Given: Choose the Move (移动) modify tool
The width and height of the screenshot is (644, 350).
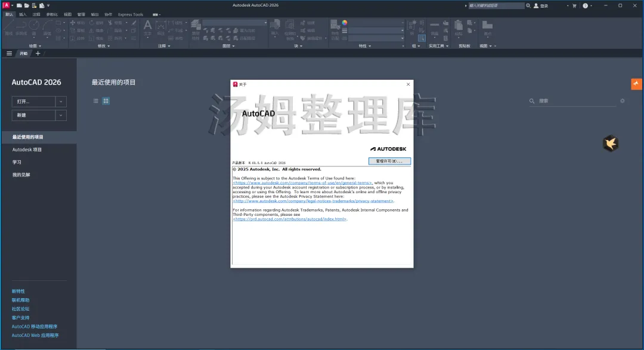Looking at the screenshot, I should (77, 23).
